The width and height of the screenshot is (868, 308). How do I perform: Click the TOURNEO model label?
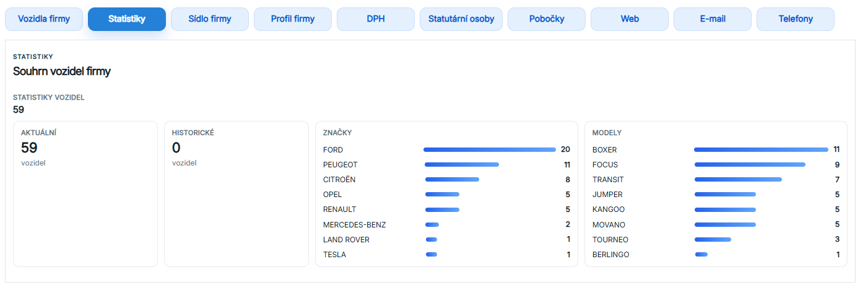(x=610, y=240)
